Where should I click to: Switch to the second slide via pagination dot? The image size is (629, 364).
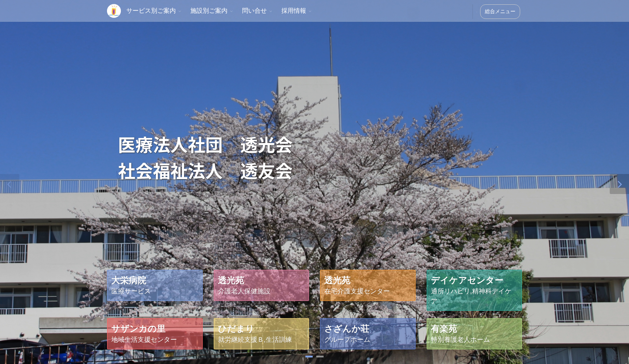point(321,357)
